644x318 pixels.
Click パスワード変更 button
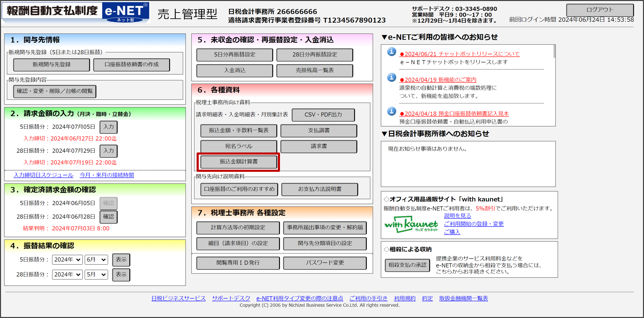[x=325, y=263]
